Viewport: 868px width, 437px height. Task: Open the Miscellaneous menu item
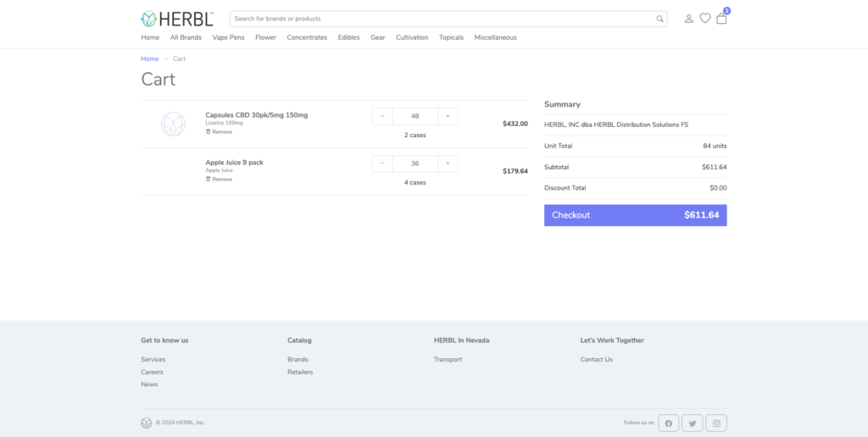[495, 37]
